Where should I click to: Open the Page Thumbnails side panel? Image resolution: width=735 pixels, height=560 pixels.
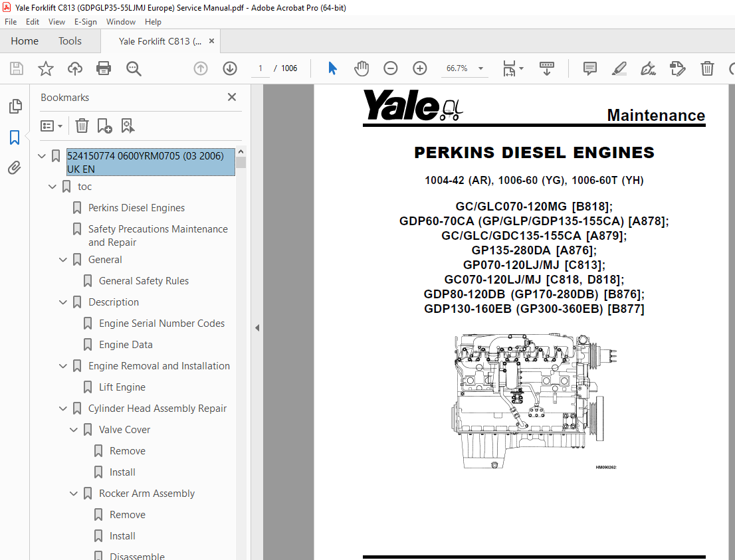tap(15, 106)
